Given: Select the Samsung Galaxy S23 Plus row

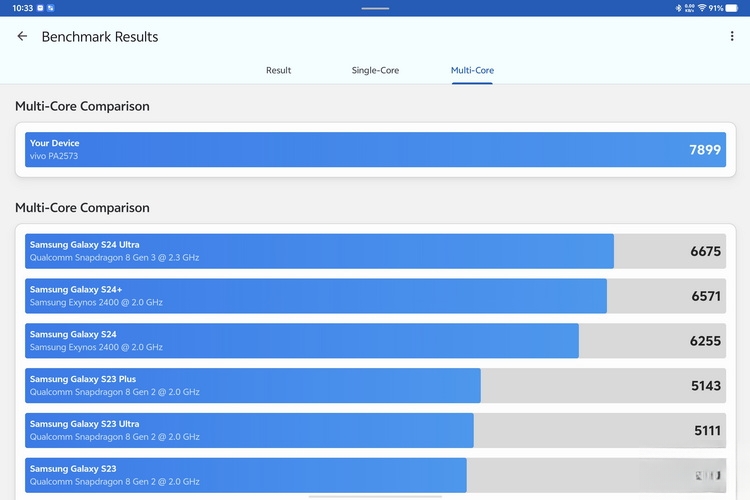Looking at the screenshot, I should pyautogui.click(x=375, y=386).
